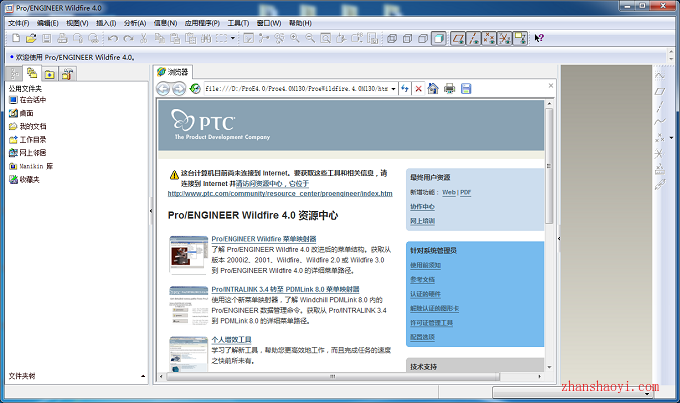This screenshot has height=403, width=680.
Task: Expand the datum point tool flyout arrow
Action: [671, 138]
